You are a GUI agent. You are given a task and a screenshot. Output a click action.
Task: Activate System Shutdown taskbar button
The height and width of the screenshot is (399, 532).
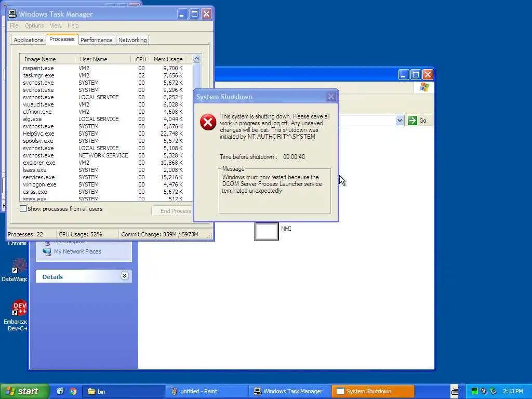373,391
